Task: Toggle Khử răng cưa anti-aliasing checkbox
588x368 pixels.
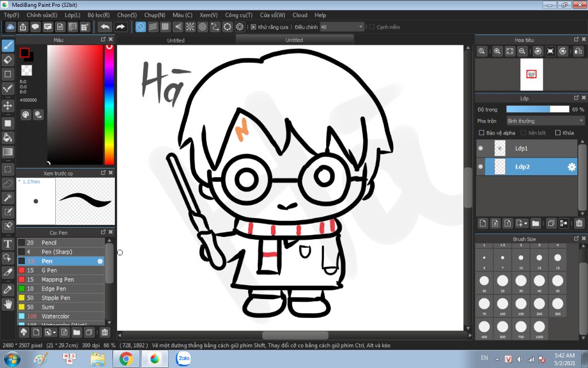Action: pyautogui.click(x=253, y=27)
